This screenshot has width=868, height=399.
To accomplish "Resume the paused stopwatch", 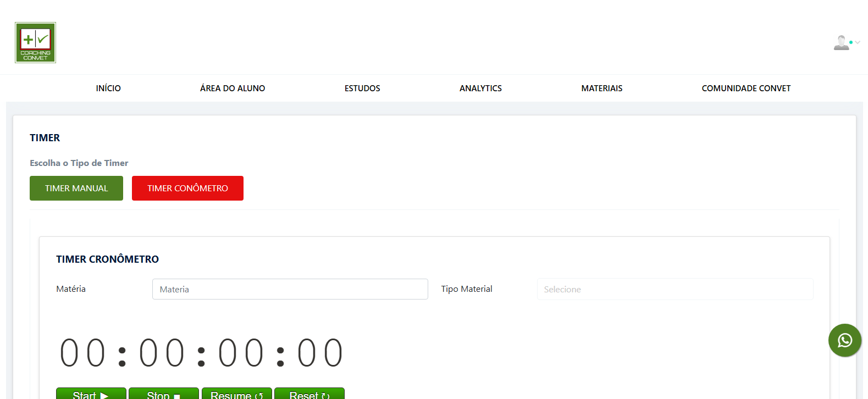I will click(236, 394).
